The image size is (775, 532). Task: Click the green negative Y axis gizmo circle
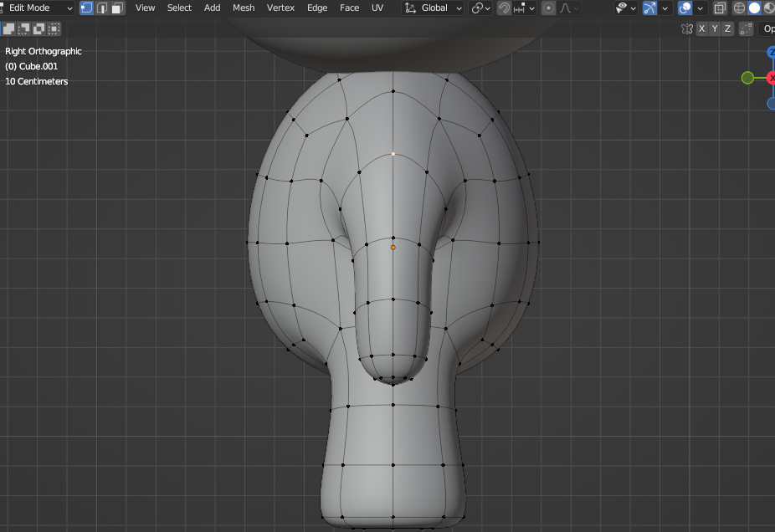click(747, 78)
